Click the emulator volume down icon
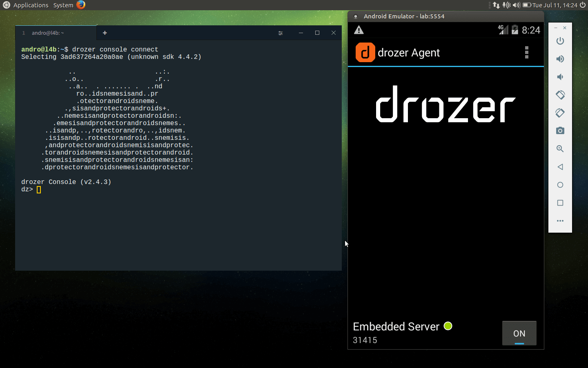 point(560,77)
